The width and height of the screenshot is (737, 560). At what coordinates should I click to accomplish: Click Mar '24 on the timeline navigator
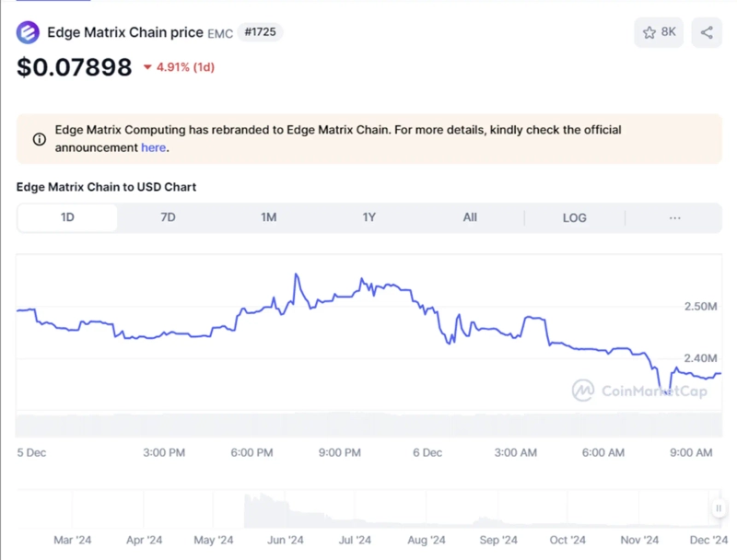pyautogui.click(x=73, y=541)
